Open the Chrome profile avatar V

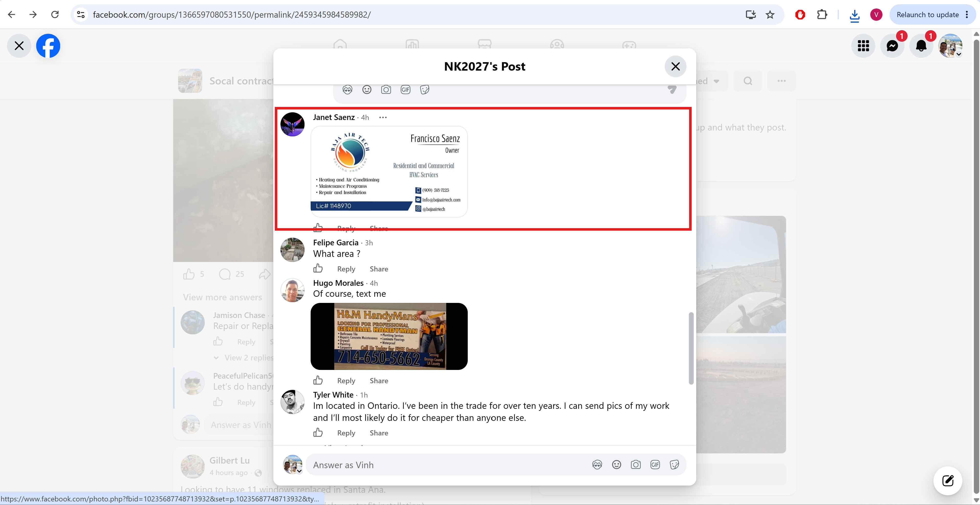coord(876,14)
